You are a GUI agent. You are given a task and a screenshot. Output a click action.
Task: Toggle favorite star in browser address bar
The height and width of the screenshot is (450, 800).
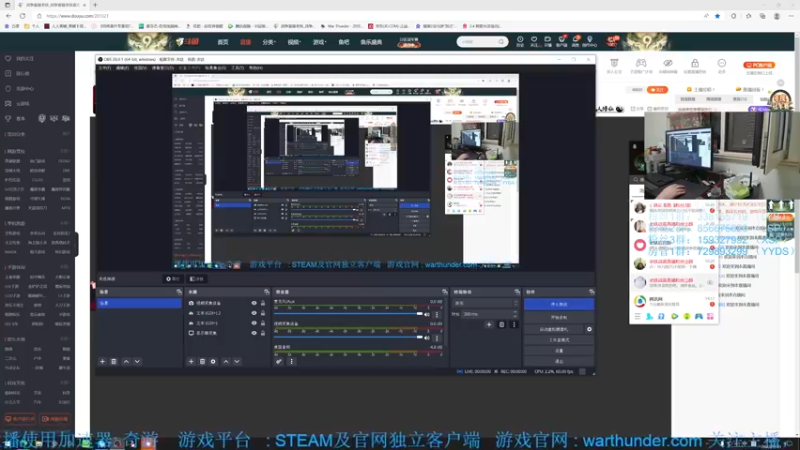coord(717,16)
